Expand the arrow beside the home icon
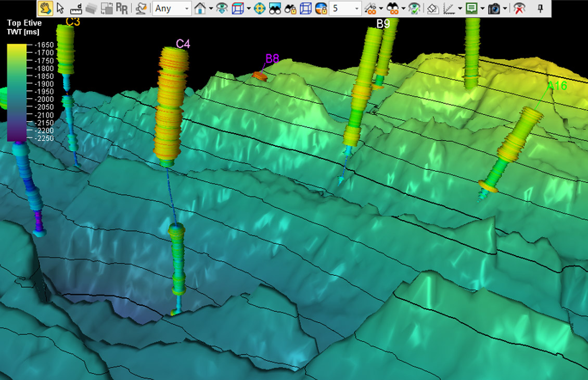The width and height of the screenshot is (588, 380). 211,8
